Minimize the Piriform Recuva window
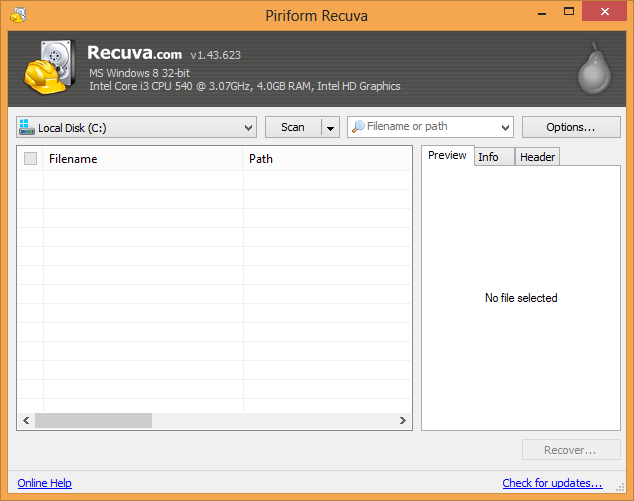Screen dimensions: 634x501 point(542,13)
